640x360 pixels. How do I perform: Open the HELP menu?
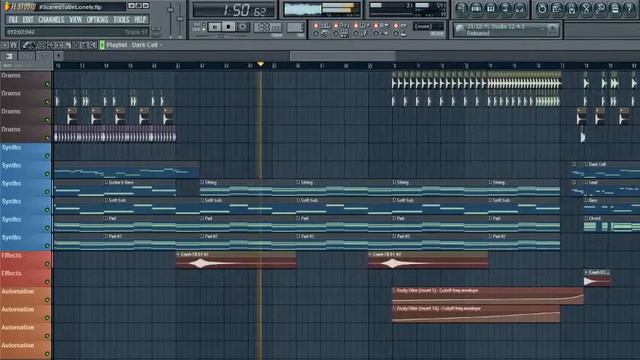[x=140, y=20]
